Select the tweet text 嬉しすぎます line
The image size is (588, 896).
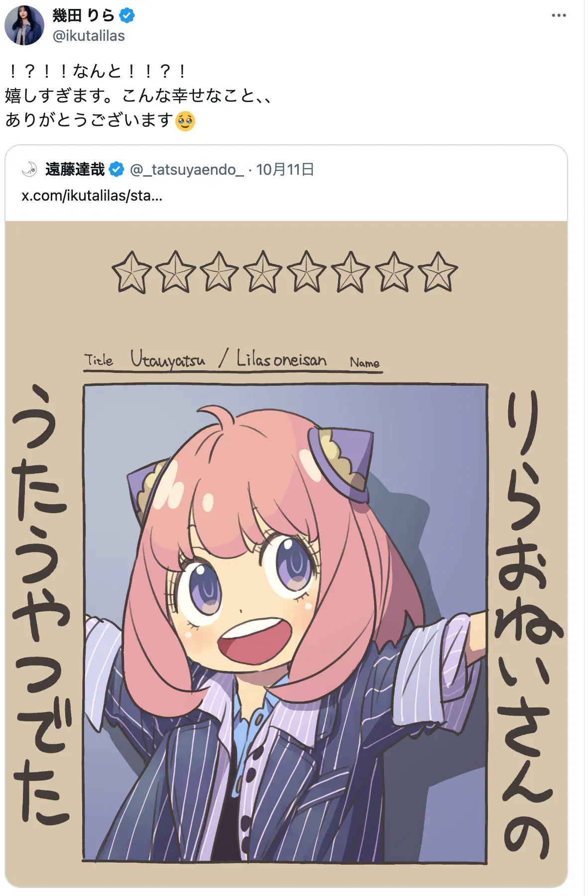(138, 95)
